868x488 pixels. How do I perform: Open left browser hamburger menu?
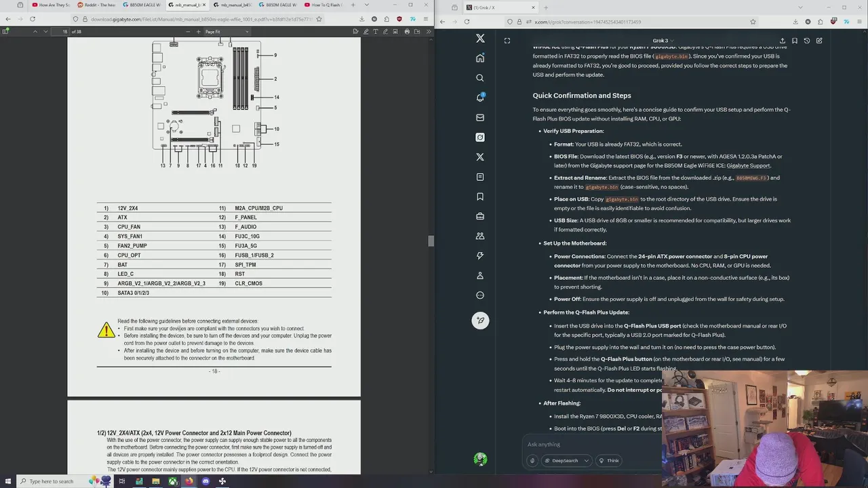[x=427, y=19]
